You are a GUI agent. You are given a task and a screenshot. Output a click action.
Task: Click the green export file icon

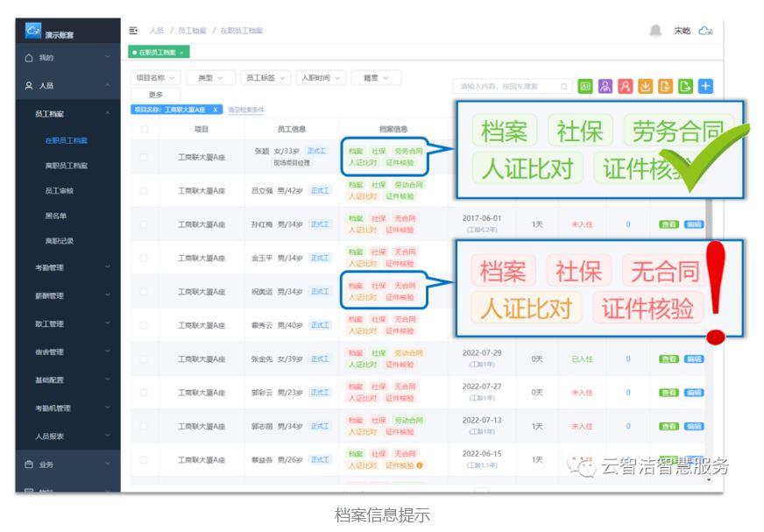pos(686,86)
